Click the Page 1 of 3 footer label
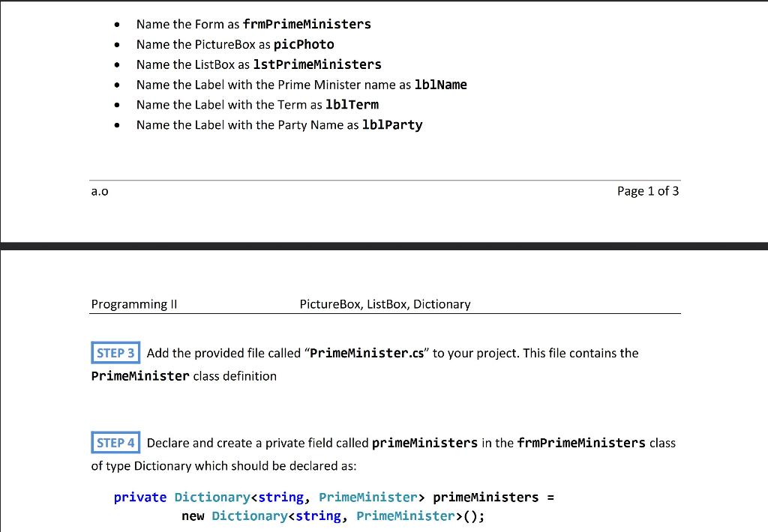Screen dimensions: 768x532 (648, 191)
